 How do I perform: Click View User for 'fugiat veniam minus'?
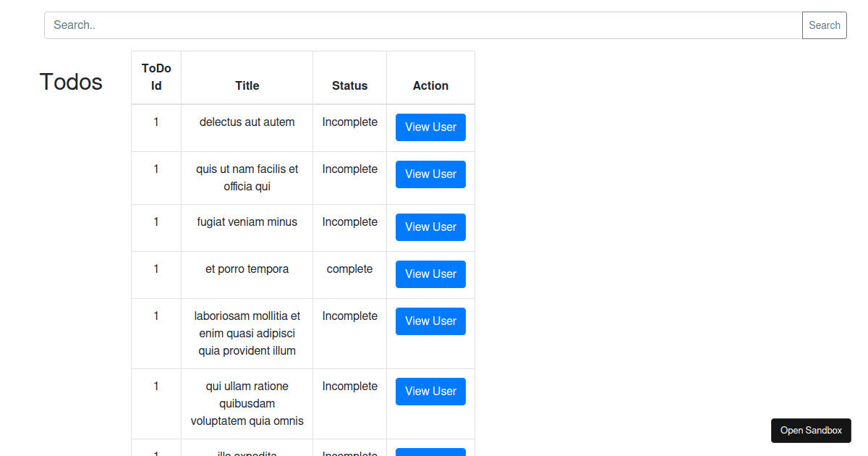pyautogui.click(x=430, y=227)
